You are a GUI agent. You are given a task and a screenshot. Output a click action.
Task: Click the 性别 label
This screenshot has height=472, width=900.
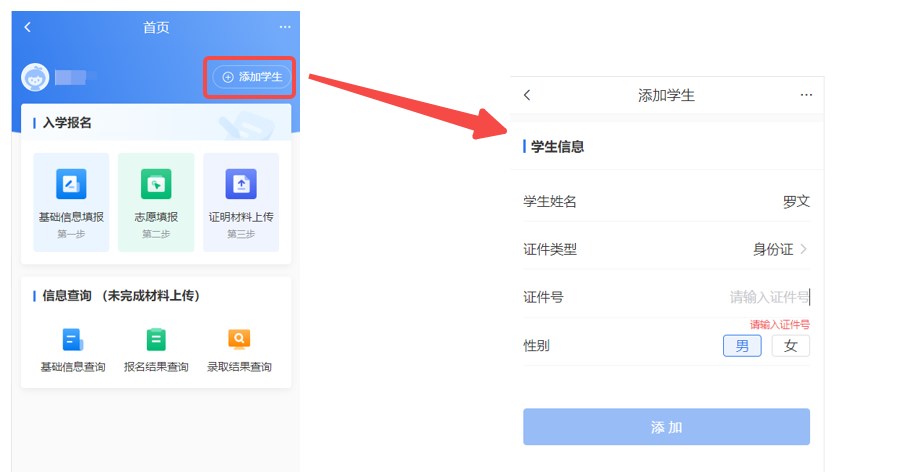[x=536, y=346]
